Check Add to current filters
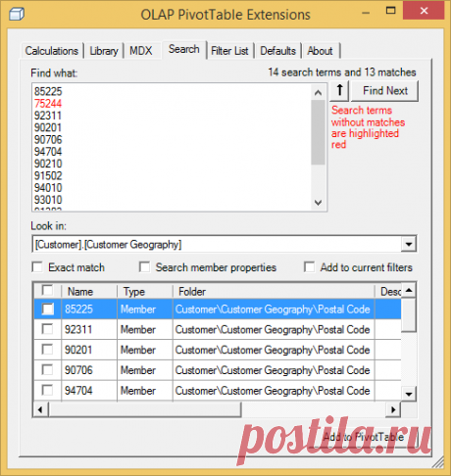 309,267
